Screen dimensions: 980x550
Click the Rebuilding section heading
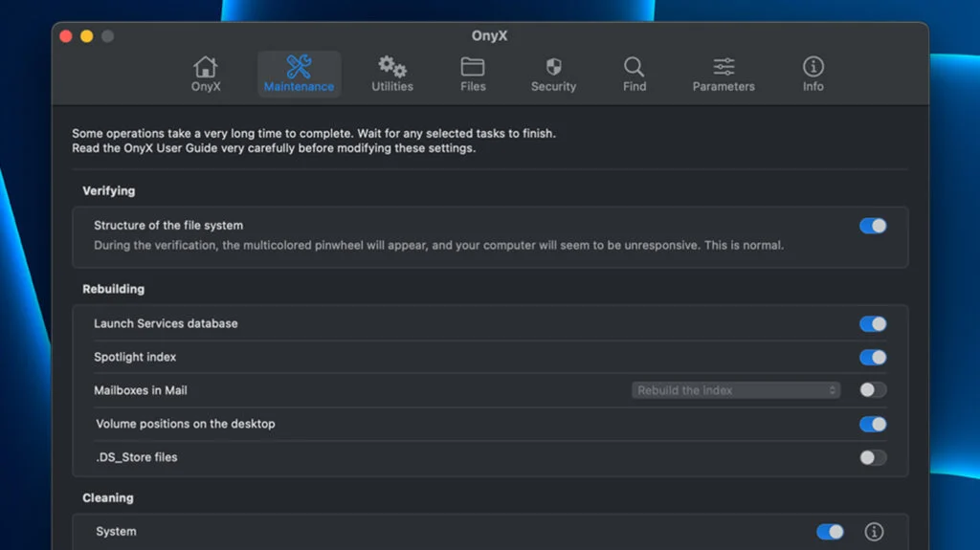[113, 289]
